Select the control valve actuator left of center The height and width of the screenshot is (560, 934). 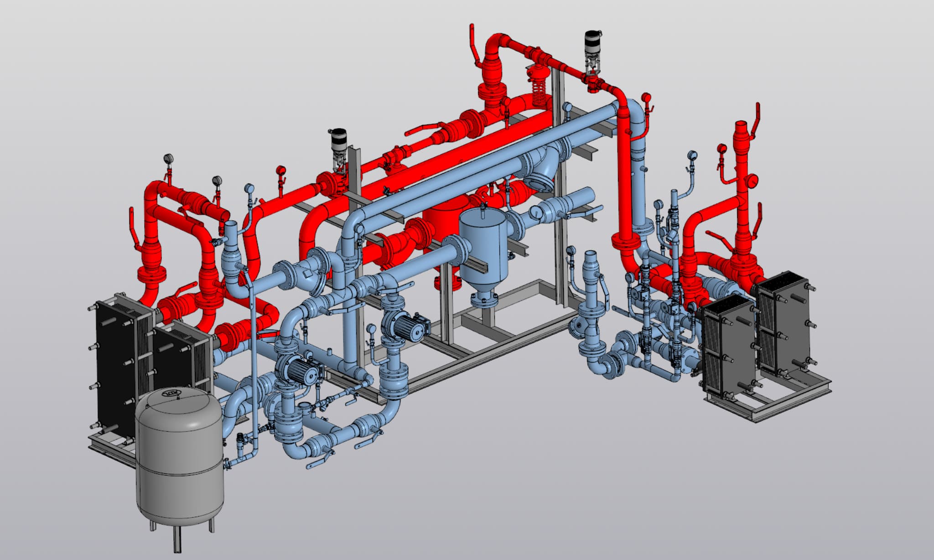pyautogui.click(x=339, y=139)
